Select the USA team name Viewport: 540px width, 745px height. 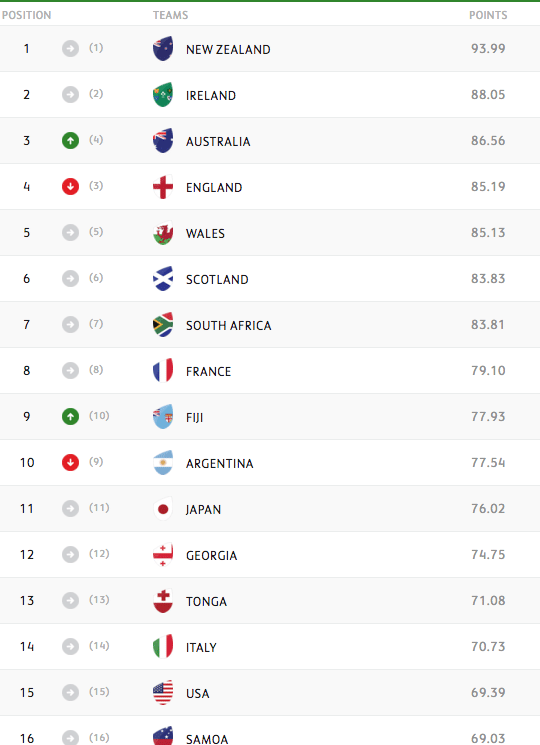point(198,694)
